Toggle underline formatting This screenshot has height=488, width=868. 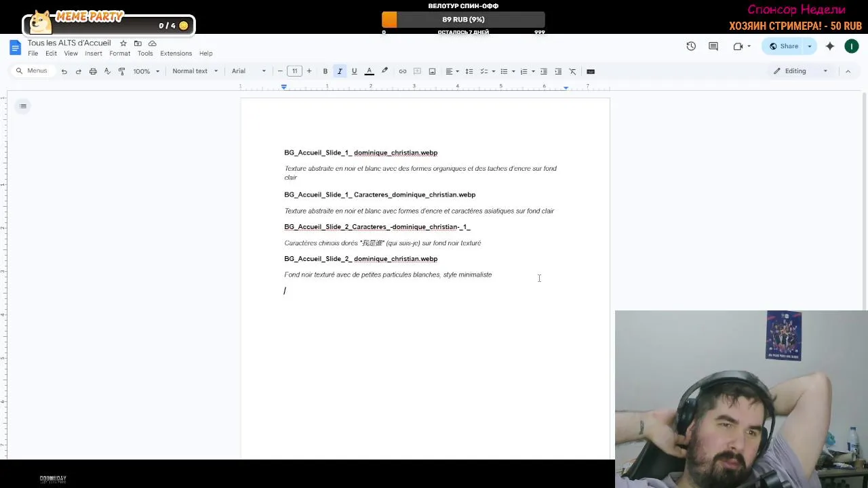tap(354, 71)
